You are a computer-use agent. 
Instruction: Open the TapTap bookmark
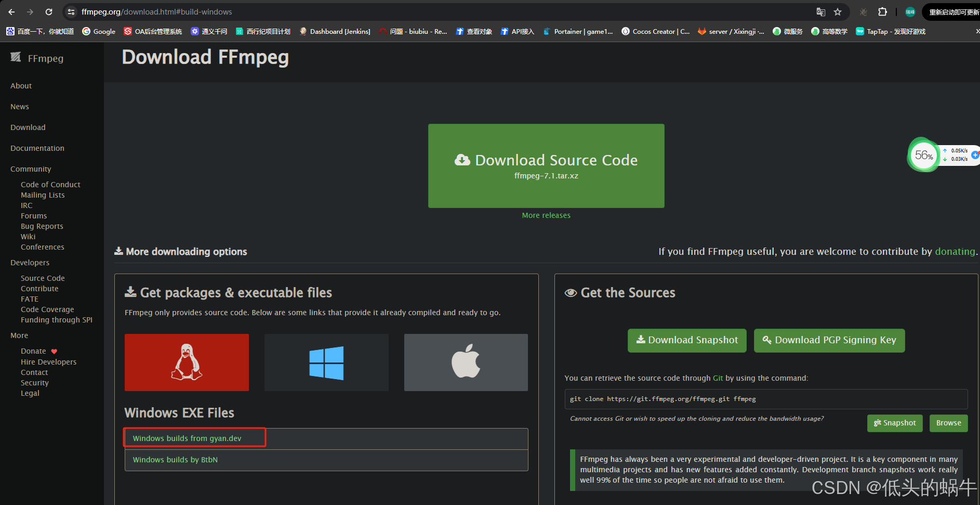point(891,31)
